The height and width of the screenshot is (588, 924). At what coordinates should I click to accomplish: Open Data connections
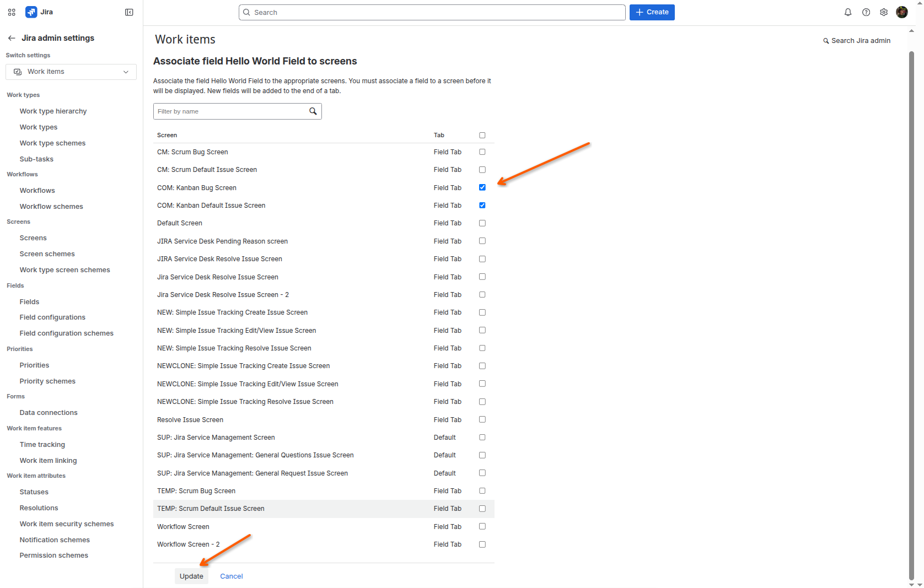coord(49,413)
